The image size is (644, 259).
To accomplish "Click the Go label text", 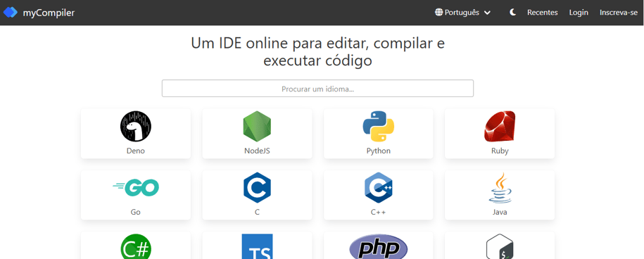I will point(136,213).
